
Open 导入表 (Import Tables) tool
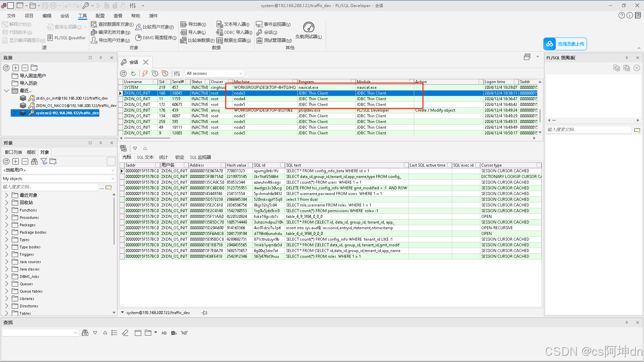(x=193, y=32)
